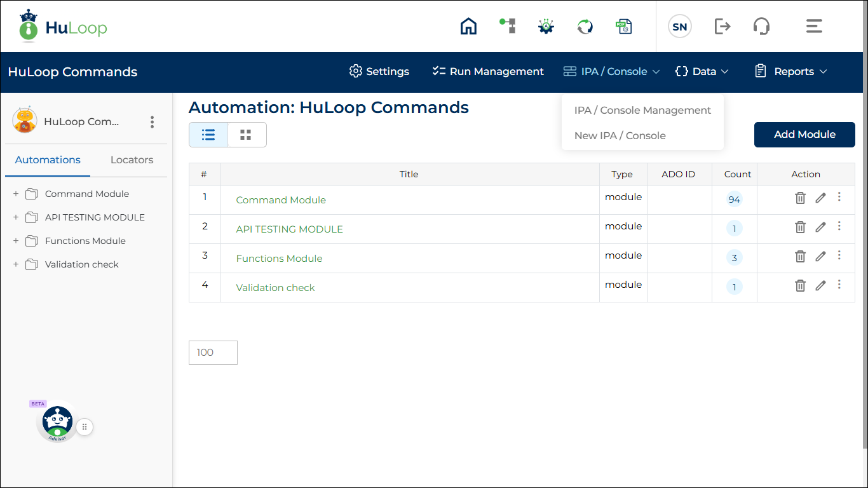Edit the Functions Module with pencil icon

[x=820, y=257]
